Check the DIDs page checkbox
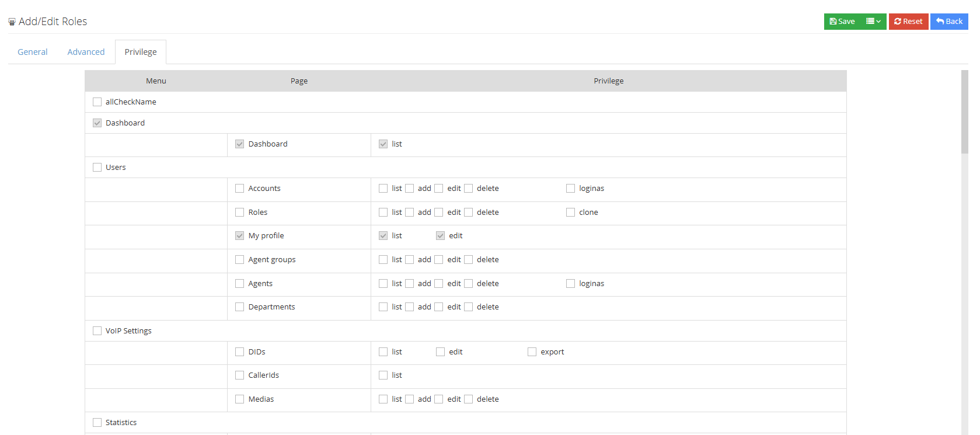 pyautogui.click(x=239, y=352)
